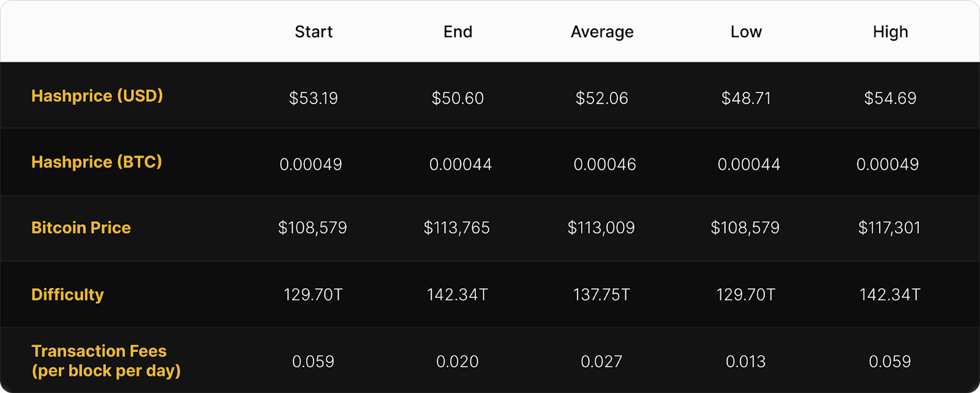The width and height of the screenshot is (980, 393).
Task: Select the Average column header
Action: (x=602, y=32)
